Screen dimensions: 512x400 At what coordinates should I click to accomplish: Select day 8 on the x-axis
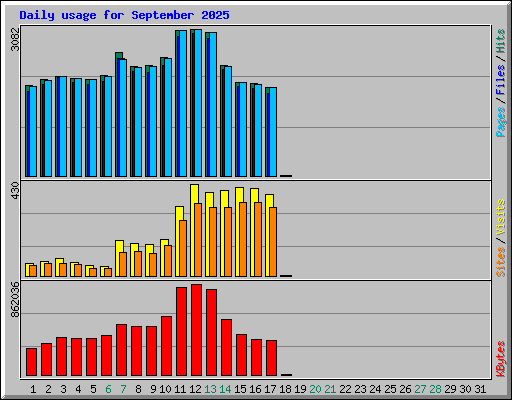pyautogui.click(x=138, y=389)
